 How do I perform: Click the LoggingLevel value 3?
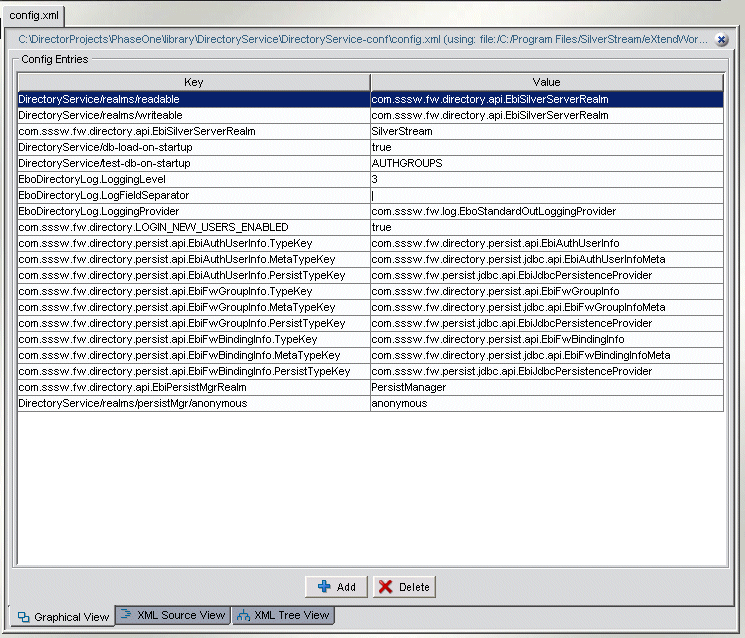[x=547, y=180]
